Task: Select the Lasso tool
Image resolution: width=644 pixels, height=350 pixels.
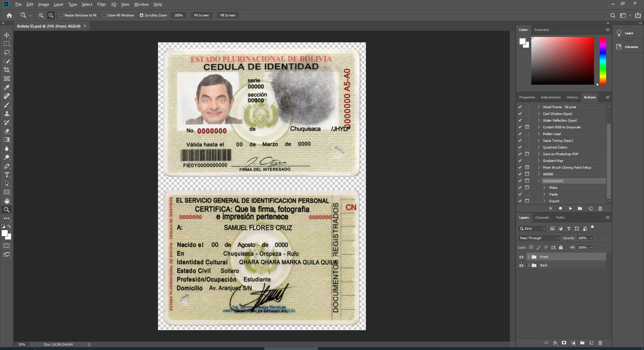Action: tap(7, 53)
